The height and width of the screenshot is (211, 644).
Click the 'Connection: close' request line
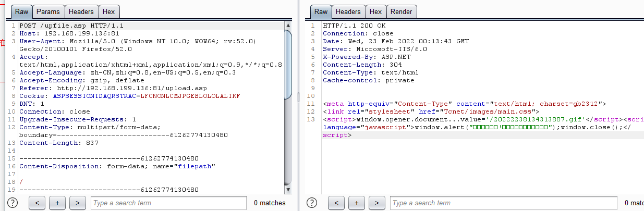54,111
